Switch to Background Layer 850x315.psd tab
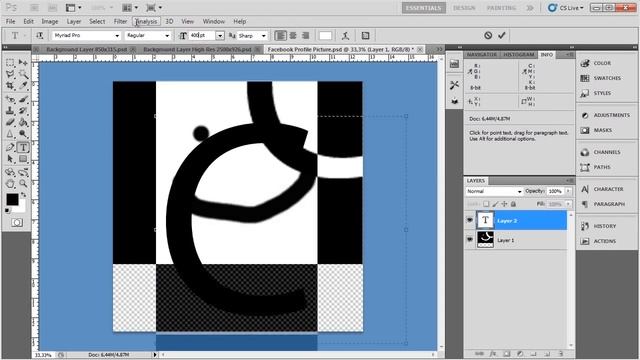This screenshot has height=360, width=640. tap(87, 49)
